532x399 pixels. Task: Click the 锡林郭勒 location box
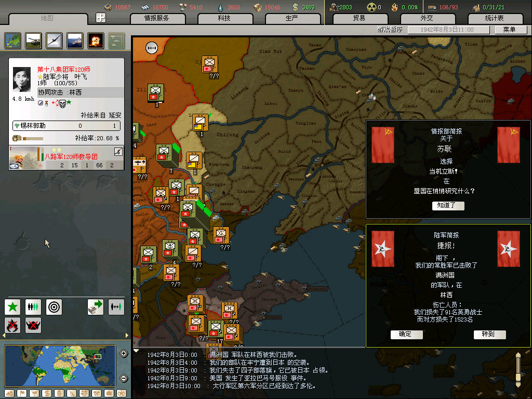(x=66, y=126)
